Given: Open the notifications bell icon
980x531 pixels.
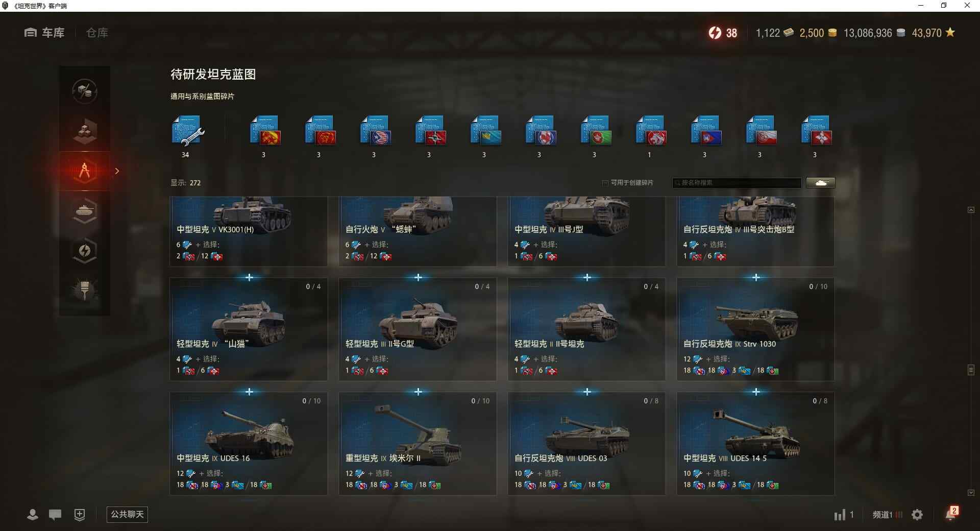Looking at the screenshot, I should coord(951,514).
